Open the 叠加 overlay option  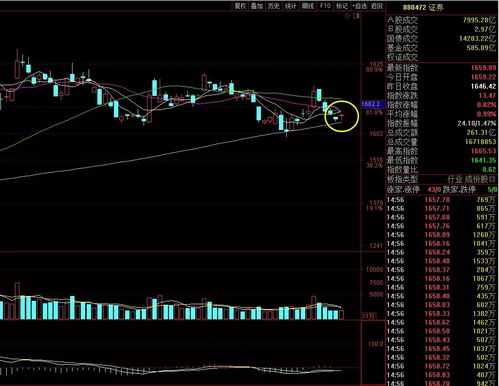[x=257, y=6]
